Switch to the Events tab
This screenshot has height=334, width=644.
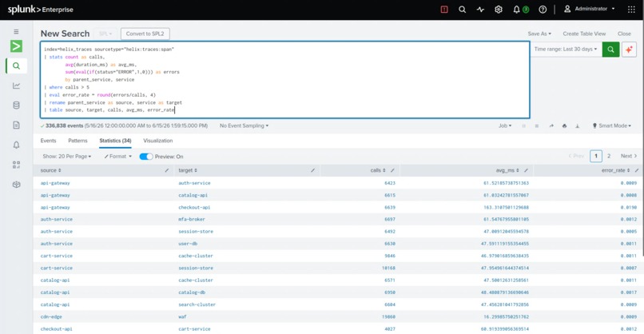click(48, 141)
